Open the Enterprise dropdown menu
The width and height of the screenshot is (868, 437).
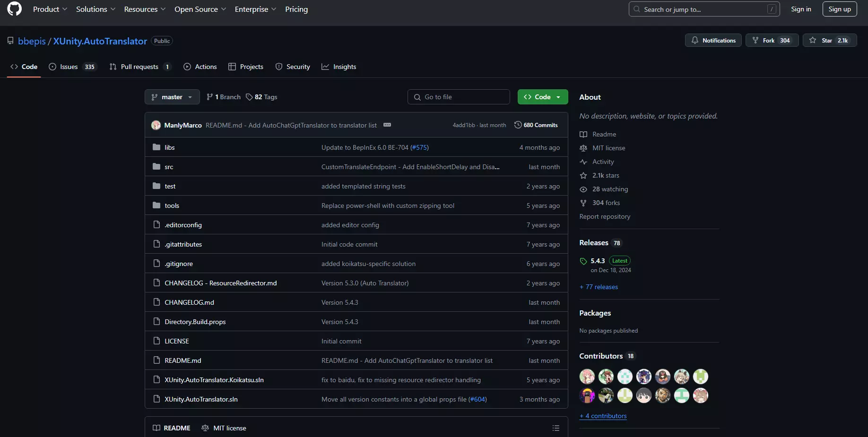coord(255,9)
